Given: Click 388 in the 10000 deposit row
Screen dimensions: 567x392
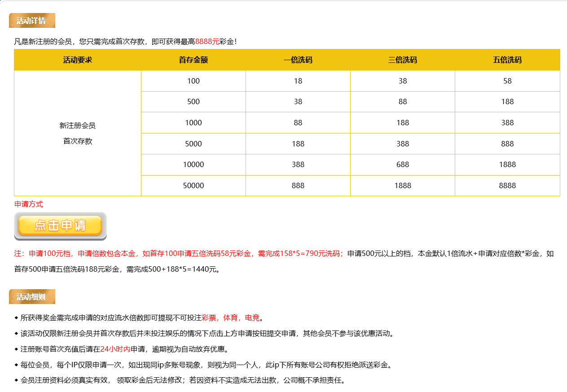Looking at the screenshot, I should pyautogui.click(x=298, y=165).
